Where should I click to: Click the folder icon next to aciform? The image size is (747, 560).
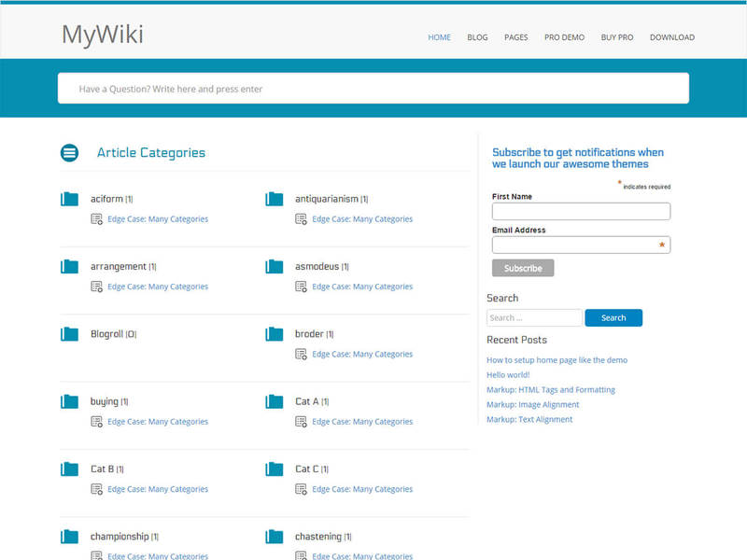[x=69, y=199]
